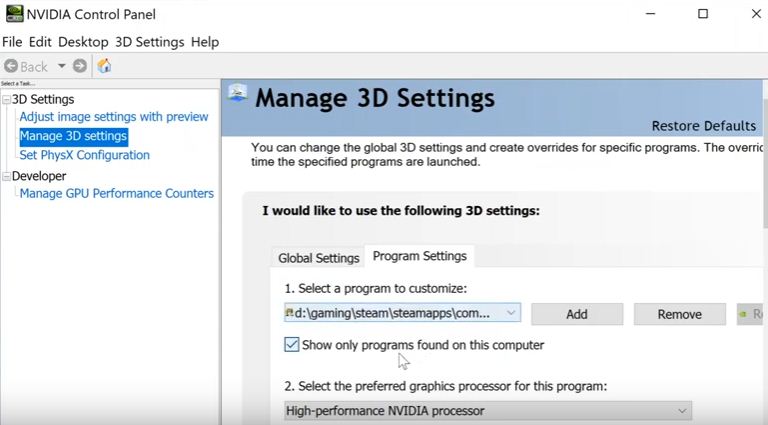This screenshot has width=768, height=425.
Task: Click Restore Defaults link
Action: 704,126
